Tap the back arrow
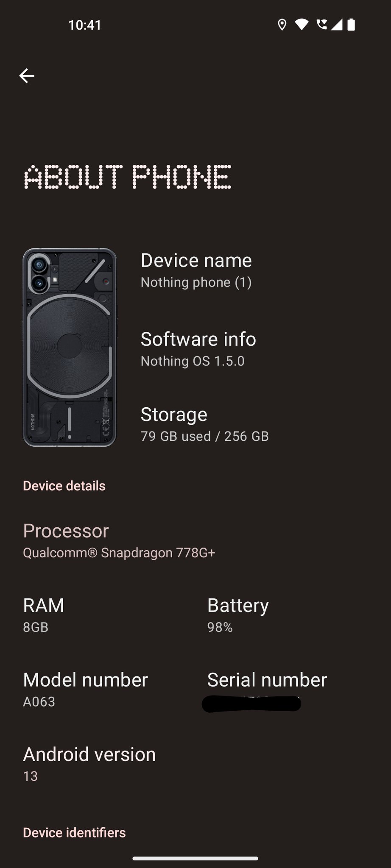Screen dimensions: 391x868 [x=27, y=76]
